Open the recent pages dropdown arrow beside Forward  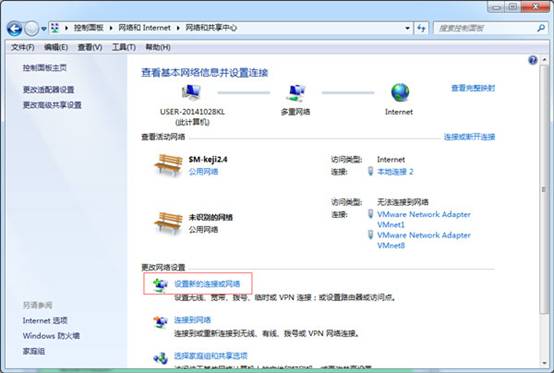[44, 29]
